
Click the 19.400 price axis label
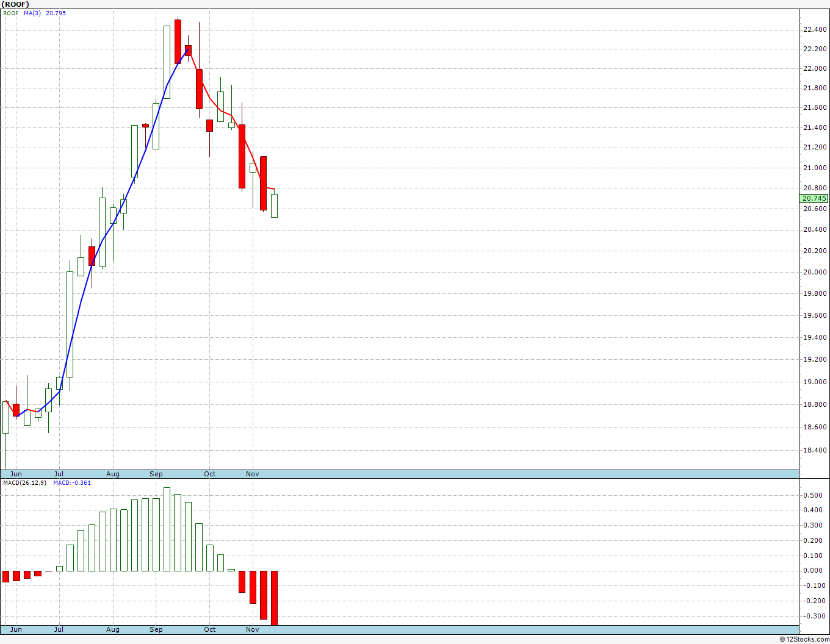(x=815, y=337)
